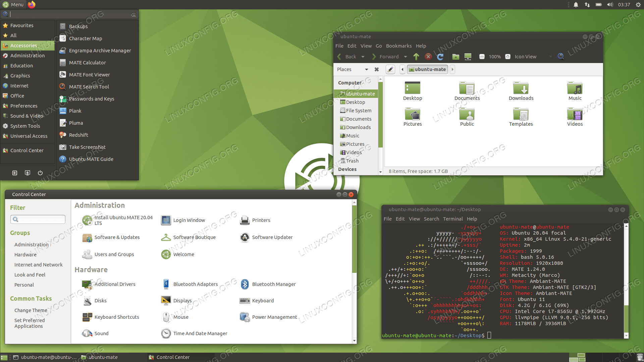The image size is (644, 362).
Task: Toggle the location text entry pencil button
Action: point(390,69)
